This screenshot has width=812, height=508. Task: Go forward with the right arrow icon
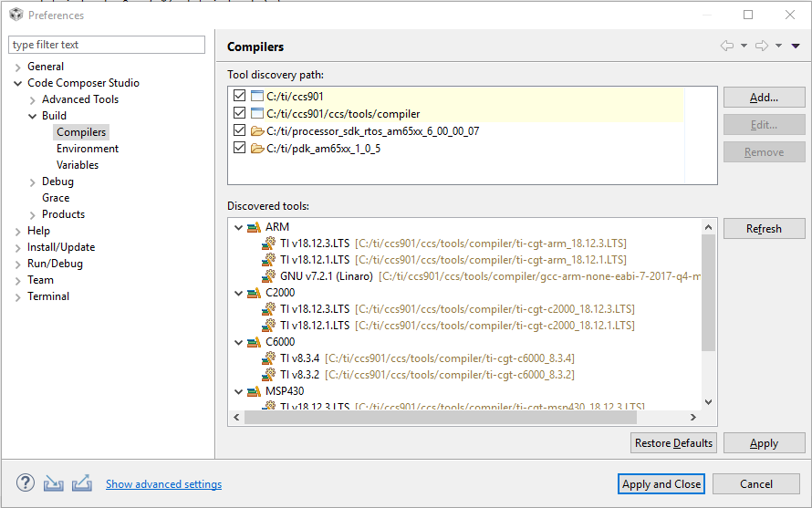click(762, 47)
